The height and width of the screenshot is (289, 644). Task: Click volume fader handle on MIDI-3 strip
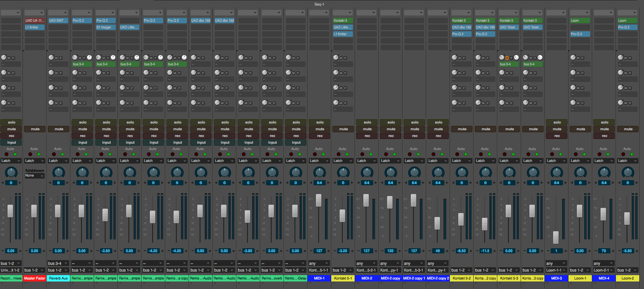coord(556,237)
